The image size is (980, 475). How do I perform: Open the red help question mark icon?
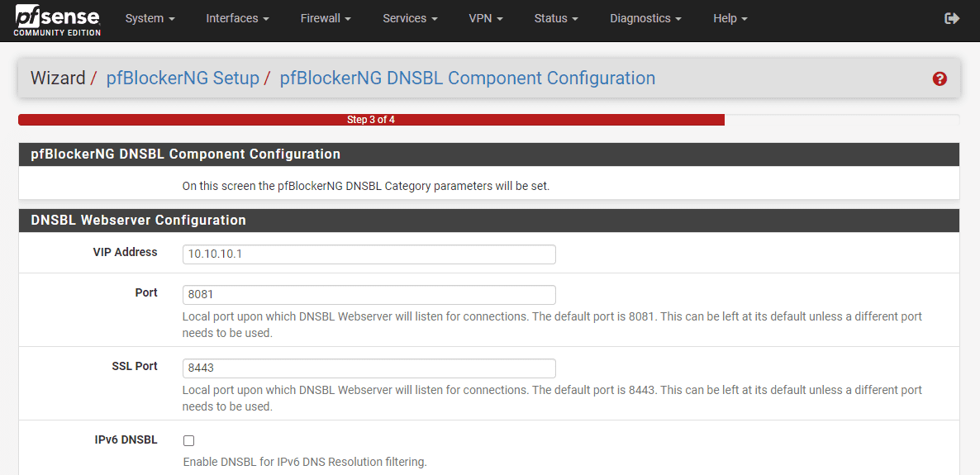click(x=940, y=79)
